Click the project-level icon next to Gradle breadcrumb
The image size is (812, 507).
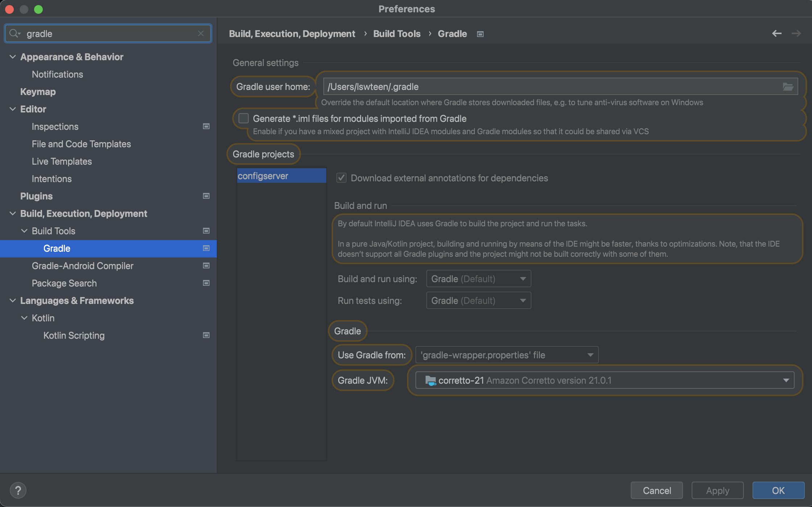coord(480,34)
